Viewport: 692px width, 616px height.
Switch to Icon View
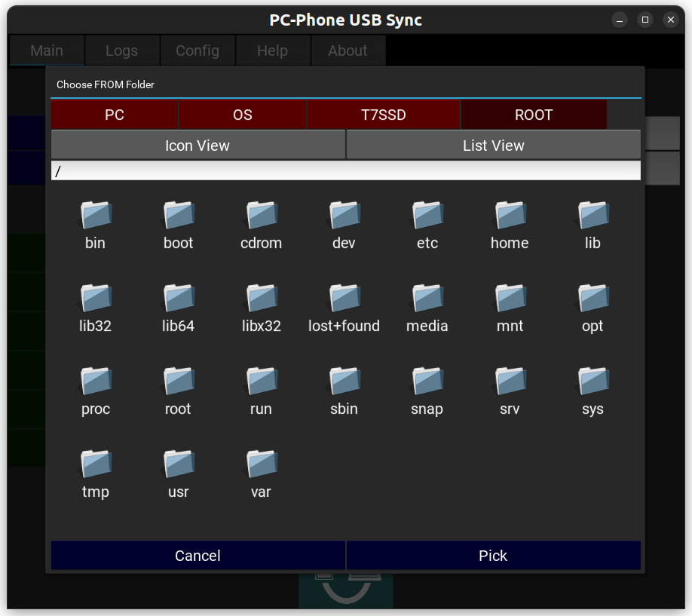[x=197, y=146]
